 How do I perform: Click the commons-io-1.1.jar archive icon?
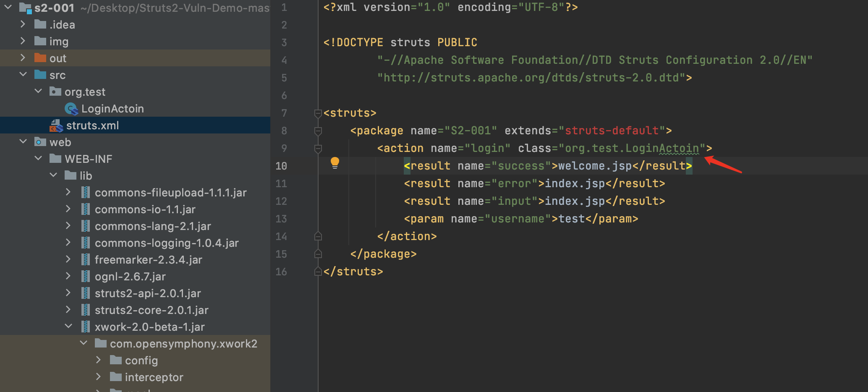coord(86,209)
